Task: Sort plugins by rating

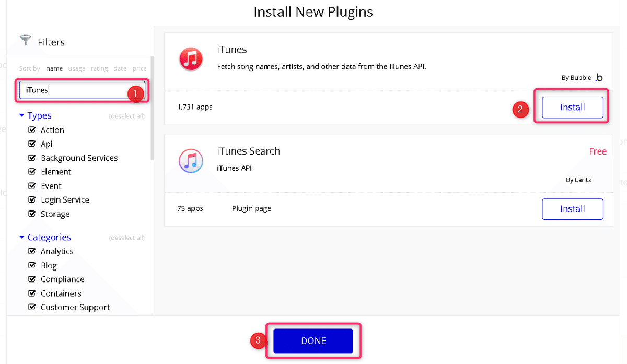Action: click(x=99, y=68)
